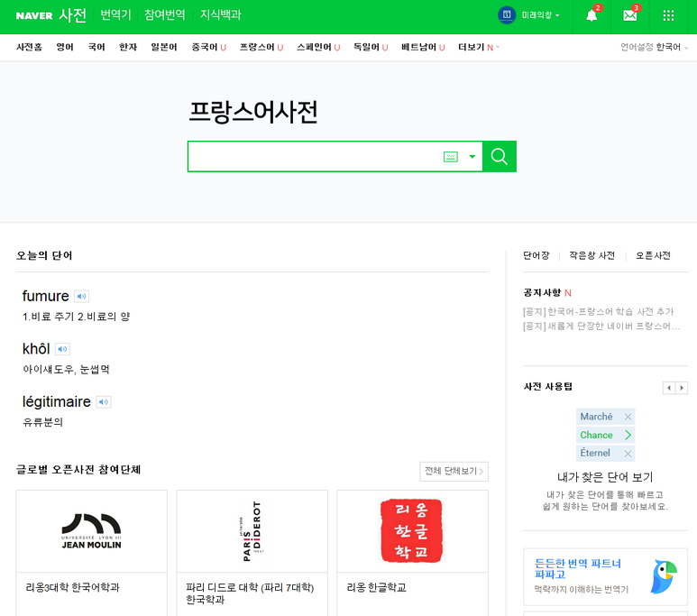Click 파리 디드로 대학 한국학과 caption
The image size is (697, 616).
tap(250, 593)
